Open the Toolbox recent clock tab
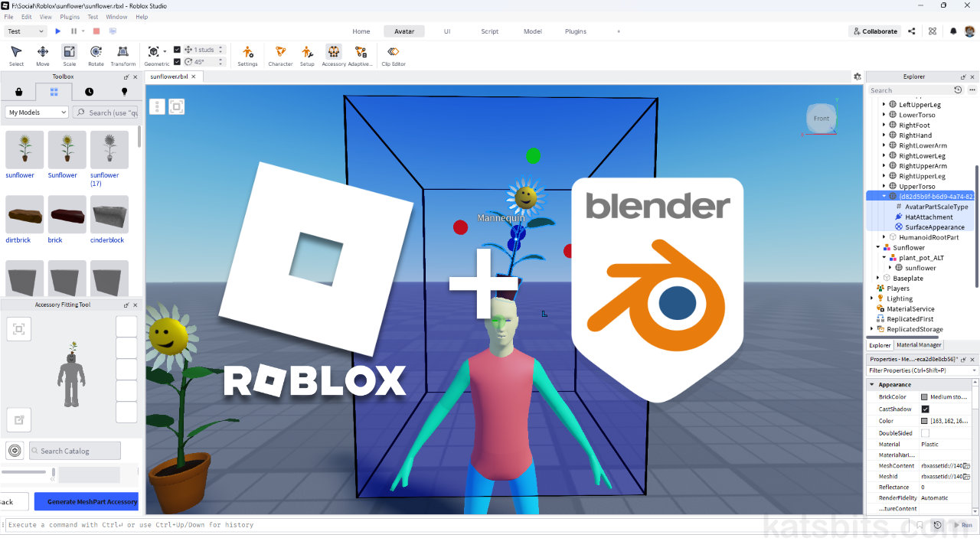Image resolution: width=980 pixels, height=551 pixels. coord(89,91)
